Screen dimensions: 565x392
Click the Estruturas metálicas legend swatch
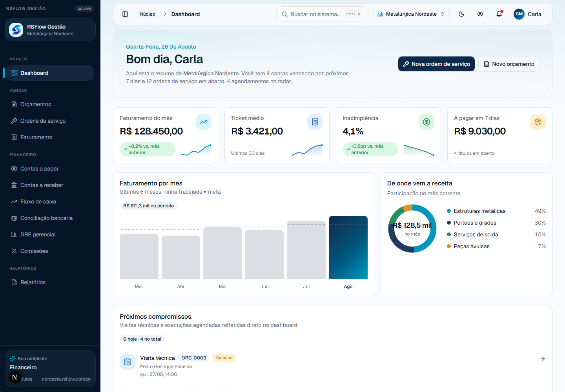click(x=449, y=211)
